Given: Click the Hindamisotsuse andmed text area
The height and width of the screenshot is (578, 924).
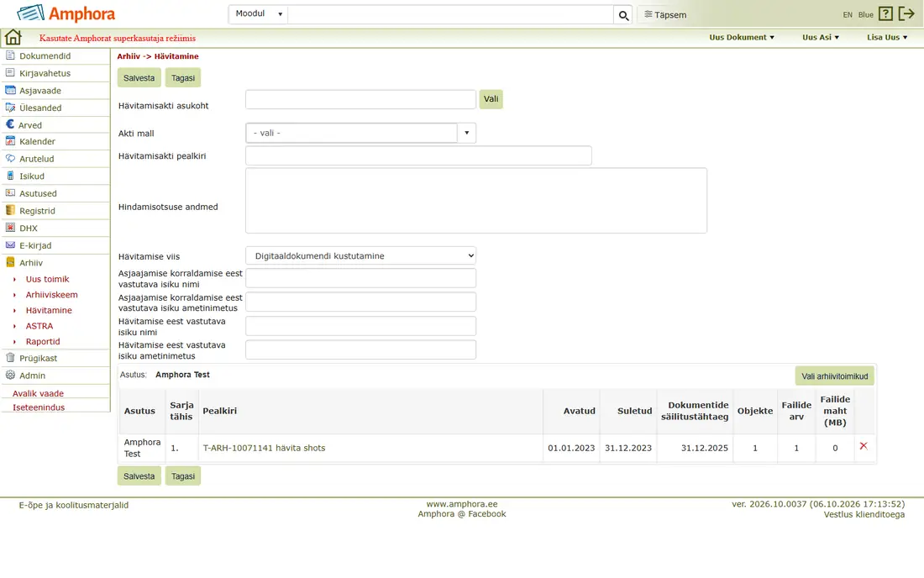Looking at the screenshot, I should [x=476, y=200].
